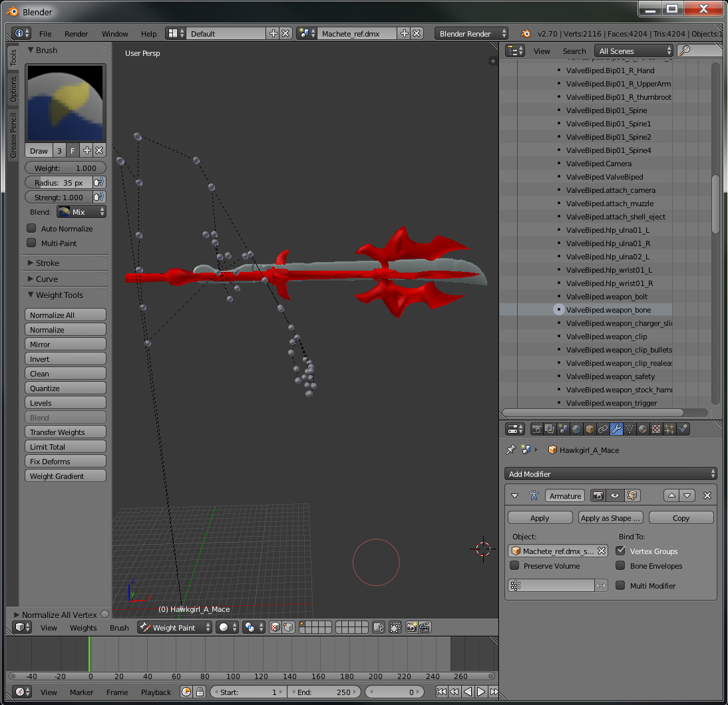The height and width of the screenshot is (705, 728).
Task: Toggle render border icon in 3D header
Action: click(x=395, y=627)
